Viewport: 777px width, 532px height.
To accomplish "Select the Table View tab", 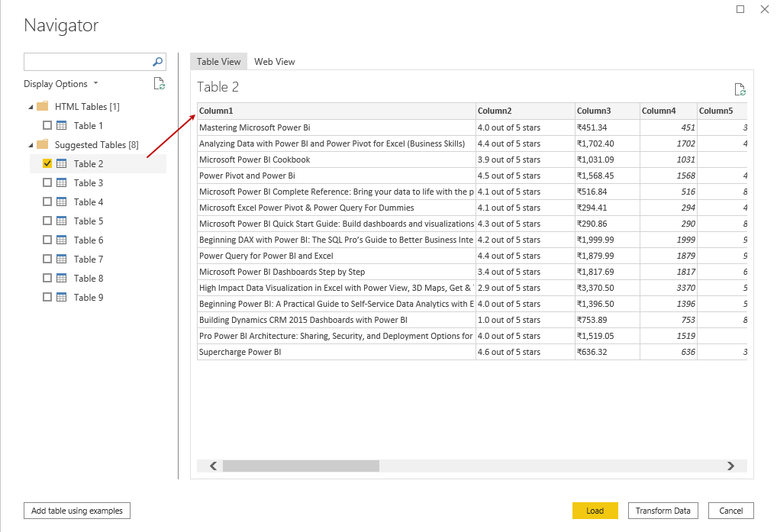I will pyautogui.click(x=218, y=62).
